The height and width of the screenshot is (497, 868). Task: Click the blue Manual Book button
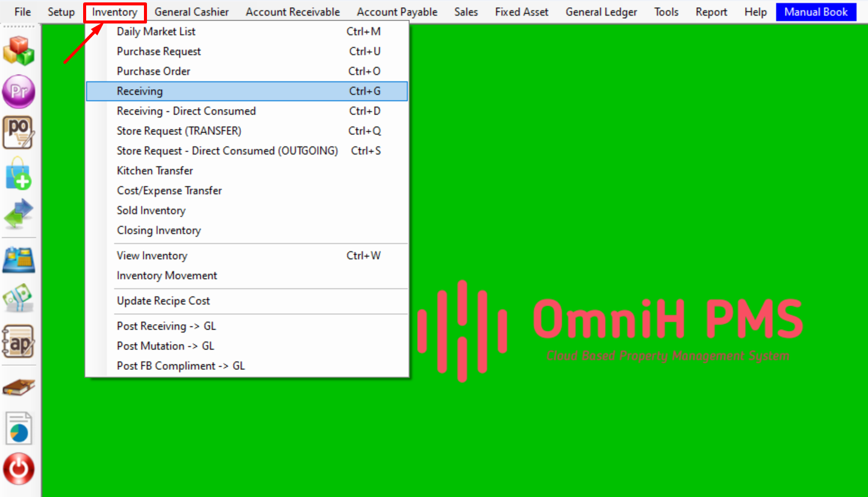[x=816, y=12]
